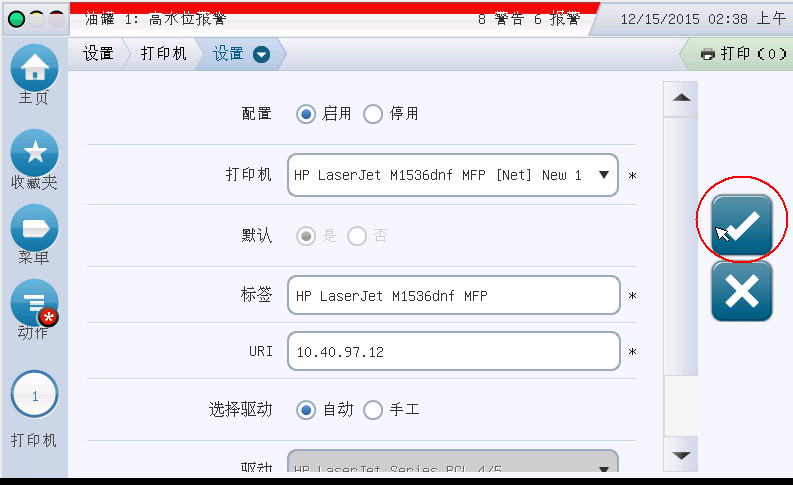Go to the 打印机 breadcrumb item

(x=163, y=54)
